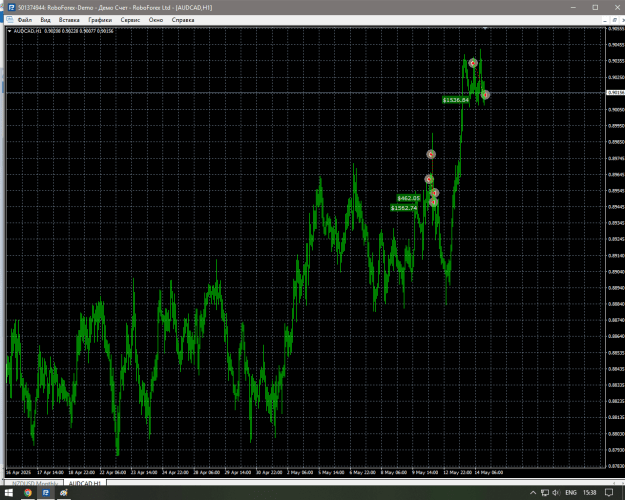Open the Сервис menu

(x=130, y=20)
